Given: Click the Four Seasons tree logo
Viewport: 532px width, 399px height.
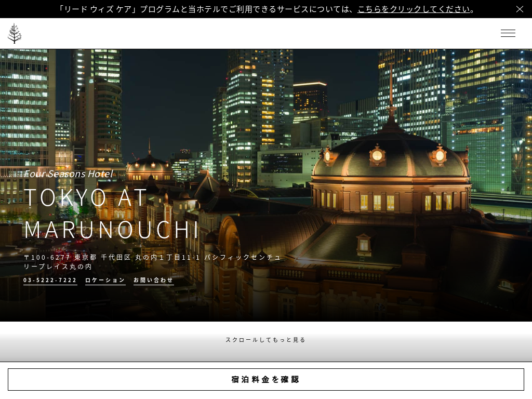Looking at the screenshot, I should pos(15,33).
